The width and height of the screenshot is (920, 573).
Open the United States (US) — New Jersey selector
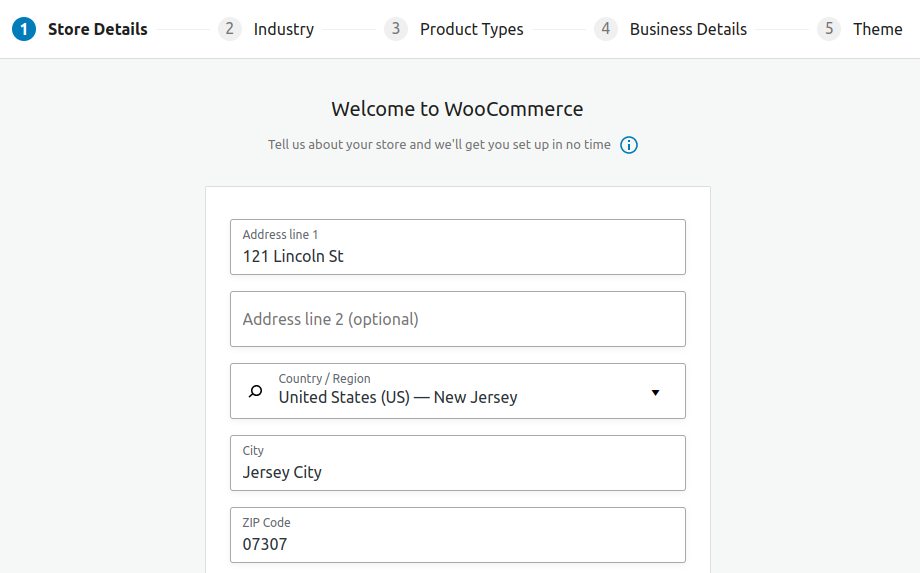pyautogui.click(x=458, y=391)
